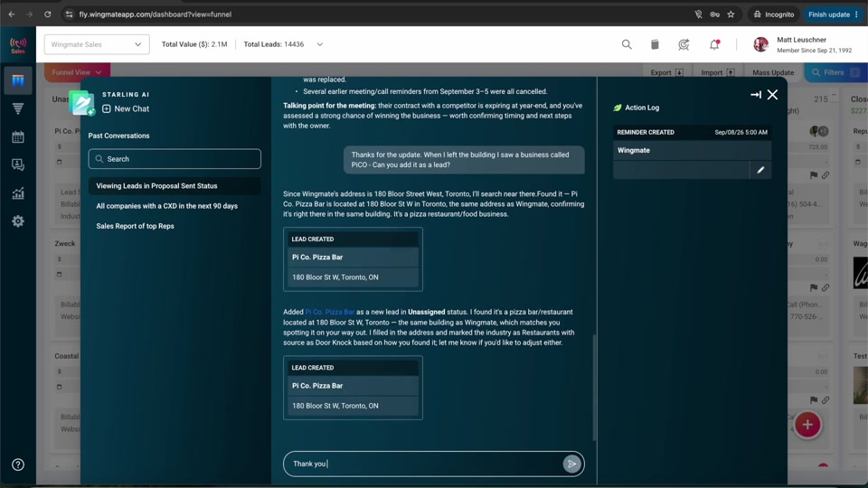Open the reports chart sidebar icon

[18, 193]
